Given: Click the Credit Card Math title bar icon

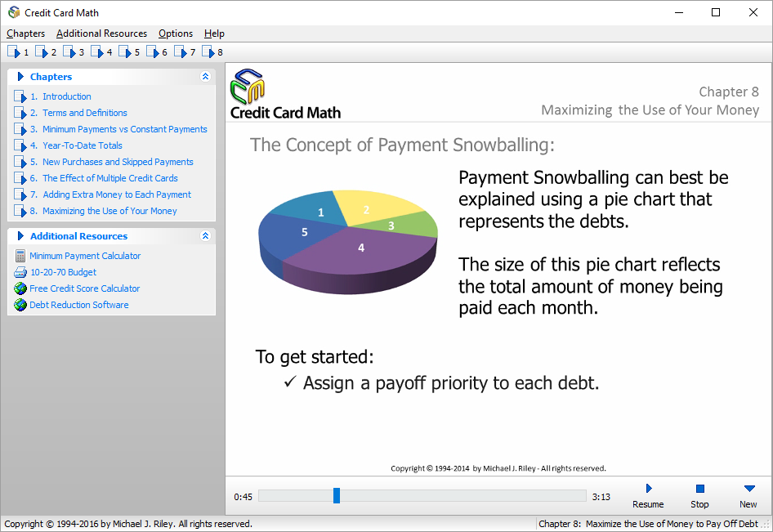Looking at the screenshot, I should (14, 12).
